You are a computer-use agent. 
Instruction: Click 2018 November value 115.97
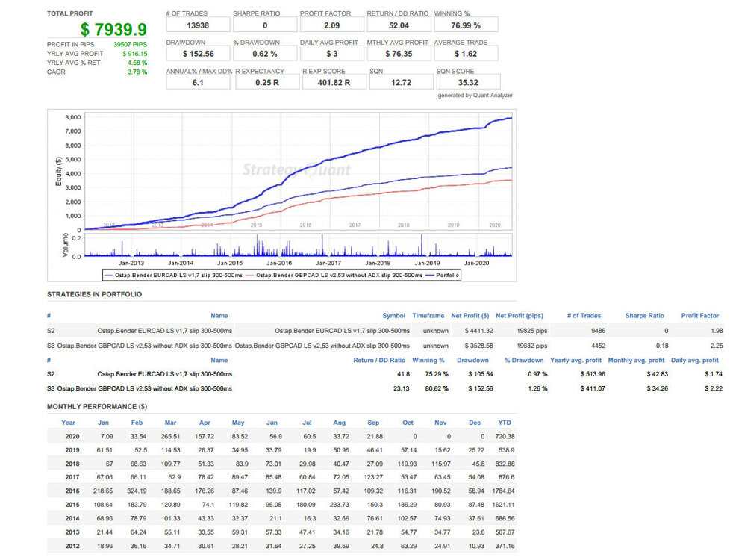(x=441, y=464)
